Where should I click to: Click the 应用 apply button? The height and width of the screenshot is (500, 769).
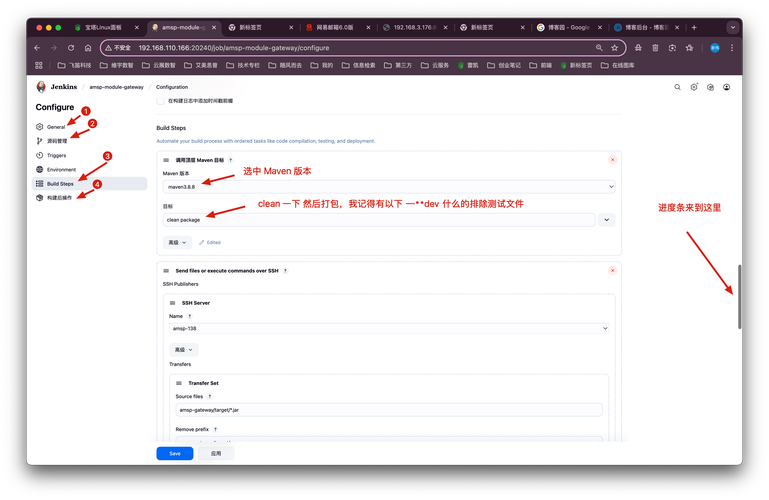(x=216, y=453)
